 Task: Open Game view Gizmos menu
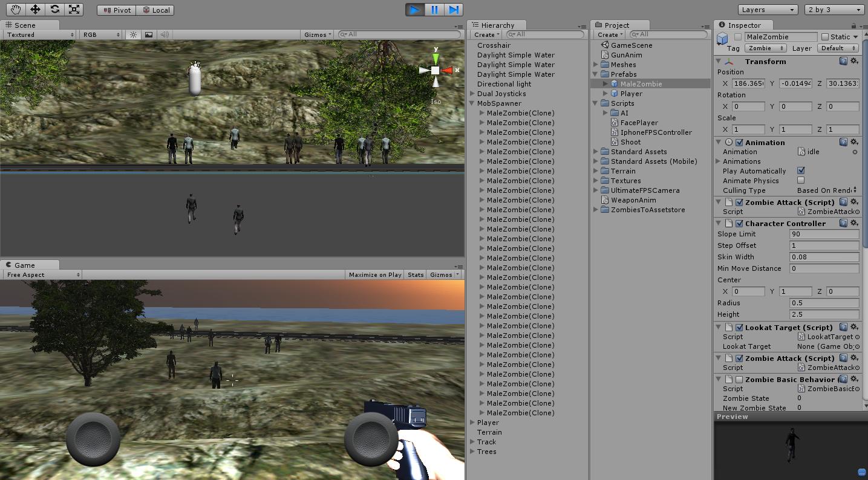pyautogui.click(x=443, y=274)
